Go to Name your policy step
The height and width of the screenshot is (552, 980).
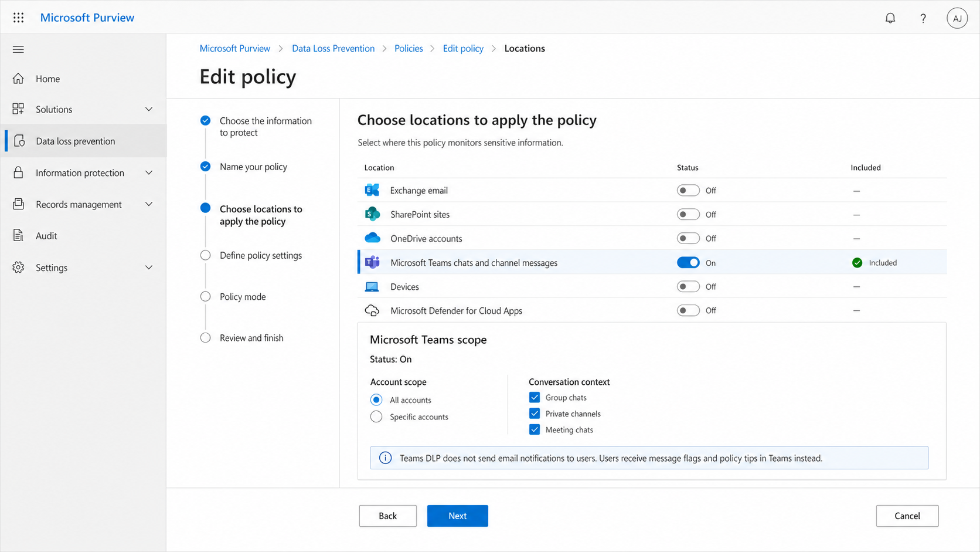coord(253,167)
